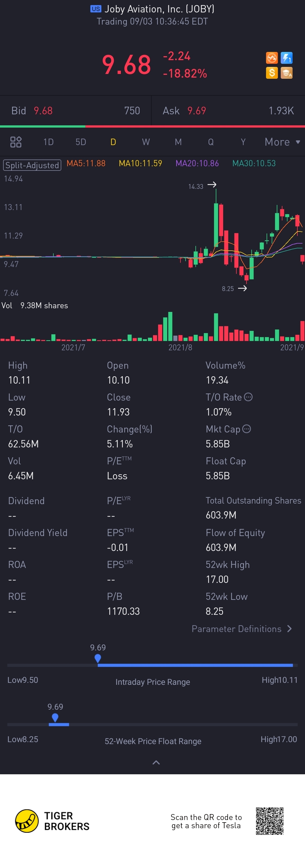Open the chart layout grid icon

pyautogui.click(x=16, y=142)
